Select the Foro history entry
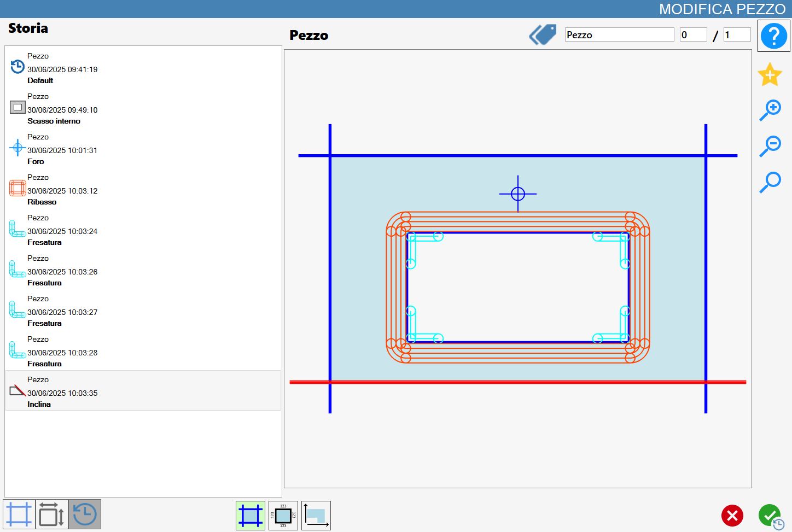792x532 pixels. click(x=143, y=149)
